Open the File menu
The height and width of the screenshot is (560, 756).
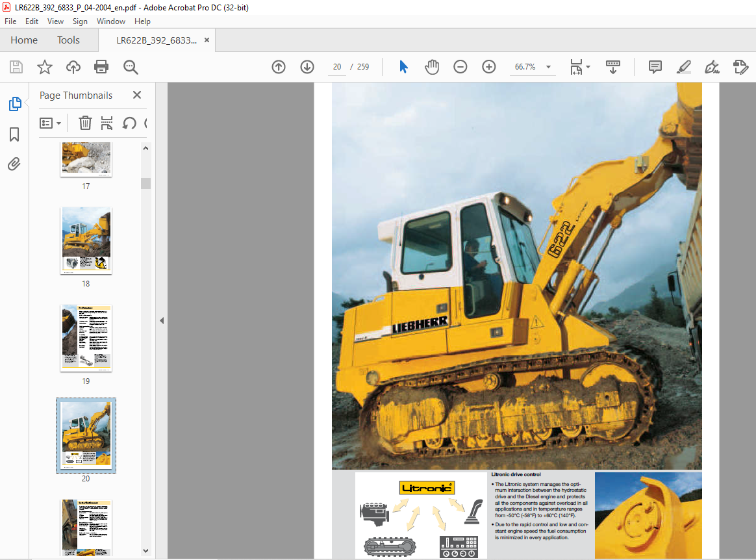[x=10, y=21]
